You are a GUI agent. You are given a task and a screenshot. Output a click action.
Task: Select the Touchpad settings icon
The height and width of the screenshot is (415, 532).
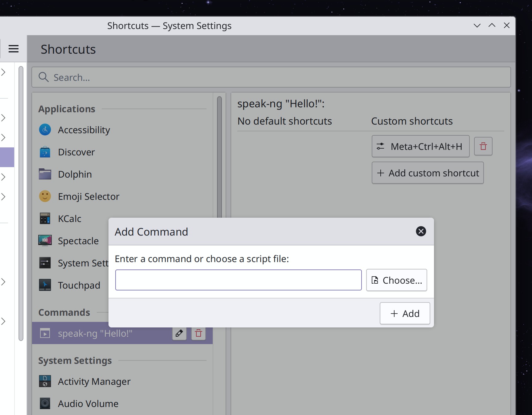45,285
